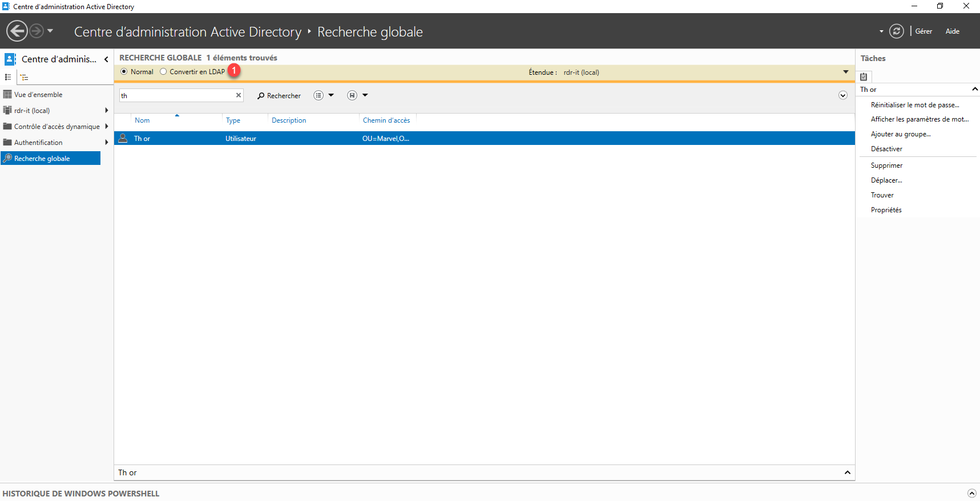Click the Tâches clipboard icon
This screenshot has height=501, width=980.
[x=864, y=76]
